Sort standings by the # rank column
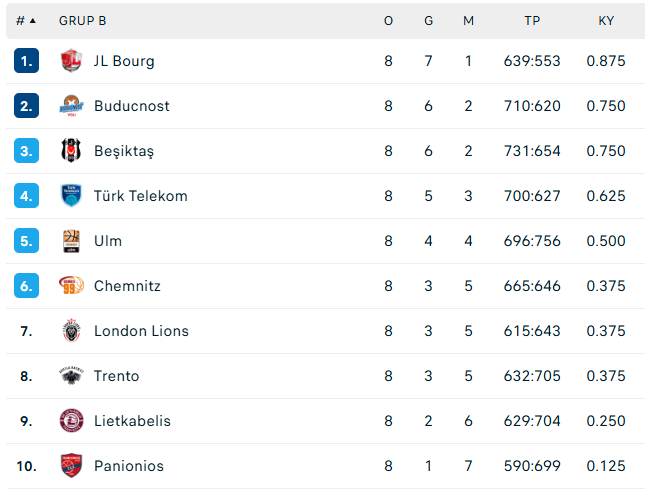 click(26, 20)
